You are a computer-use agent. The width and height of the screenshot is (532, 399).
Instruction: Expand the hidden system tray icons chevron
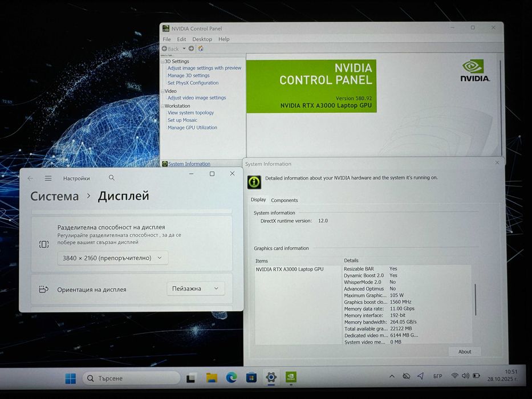pyautogui.click(x=392, y=376)
